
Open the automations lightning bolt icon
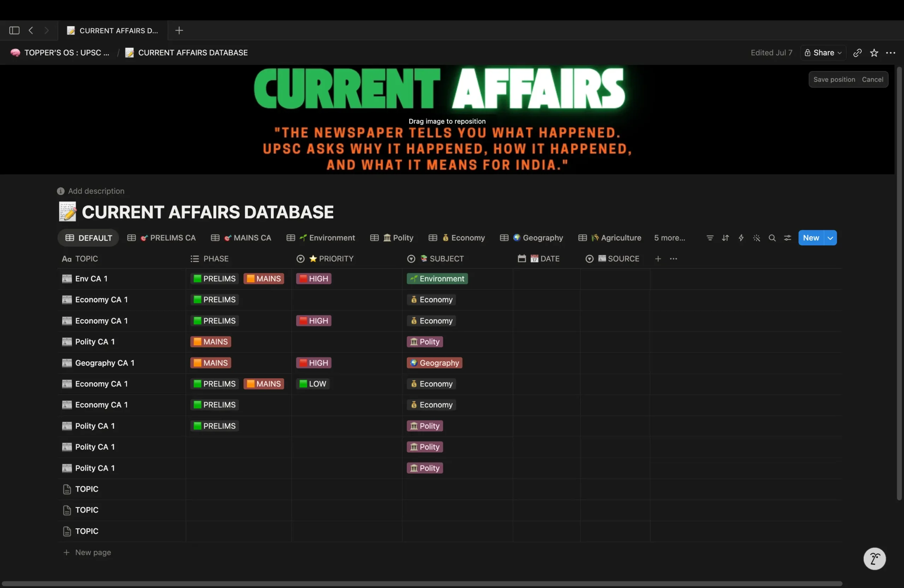[741, 238]
